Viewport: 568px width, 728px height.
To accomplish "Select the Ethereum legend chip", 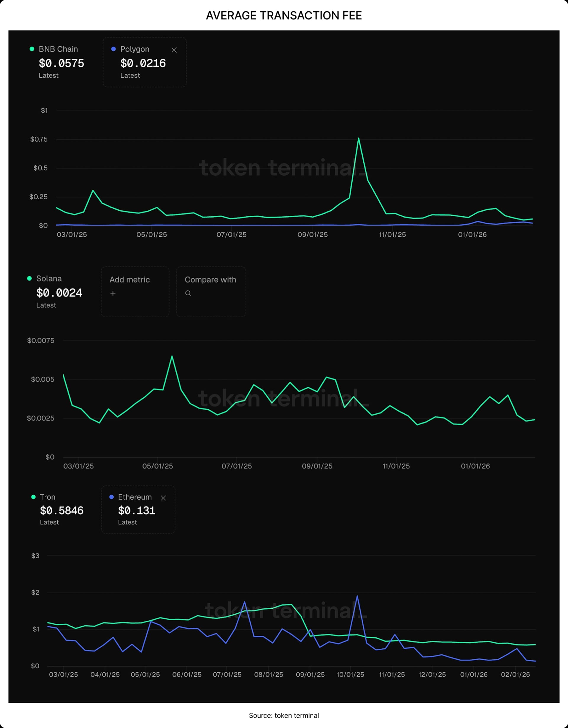I will click(x=138, y=509).
